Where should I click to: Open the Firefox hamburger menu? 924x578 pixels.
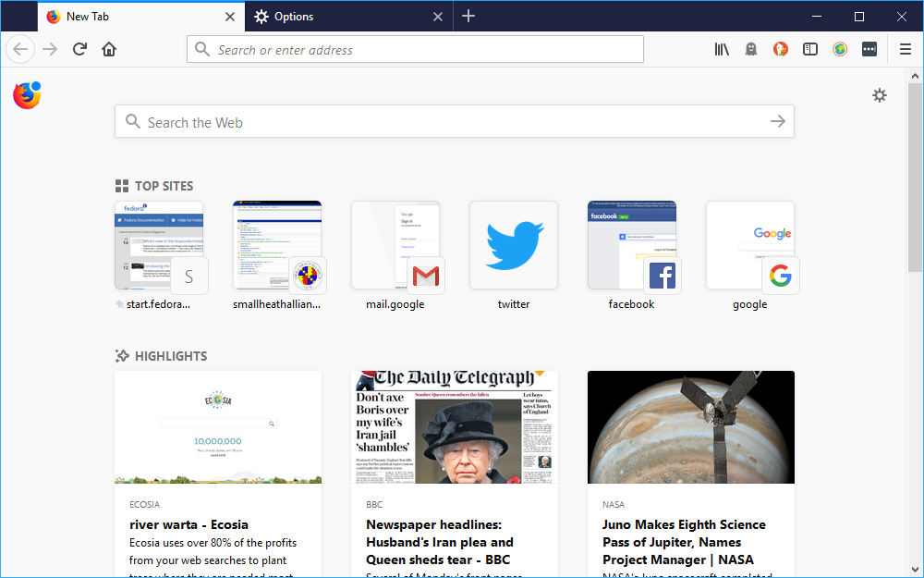tap(906, 50)
